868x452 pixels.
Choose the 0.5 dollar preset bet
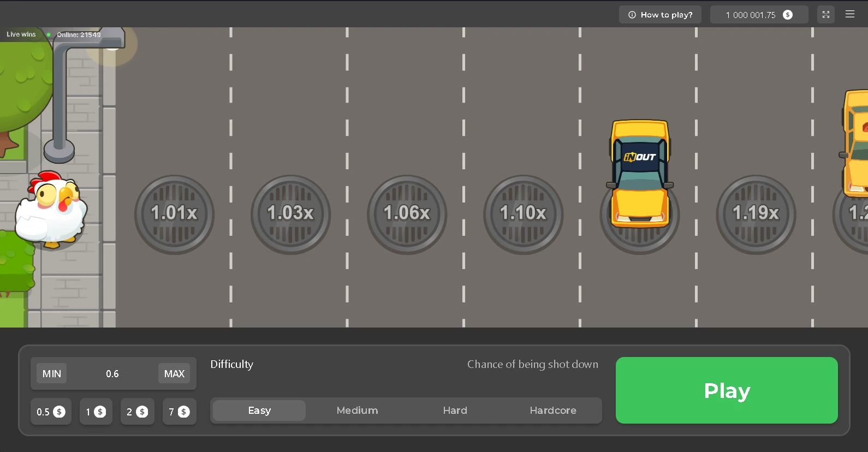click(51, 412)
